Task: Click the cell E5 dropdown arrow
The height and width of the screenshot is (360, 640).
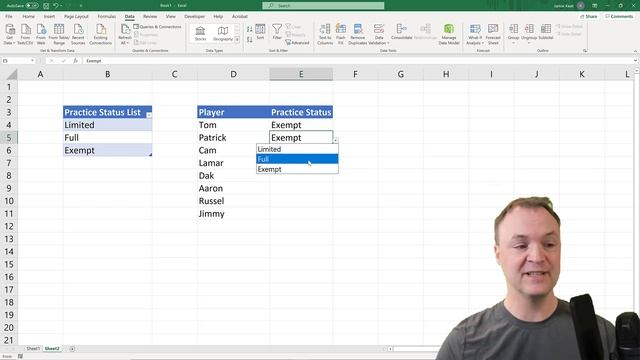Action: pyautogui.click(x=336, y=140)
